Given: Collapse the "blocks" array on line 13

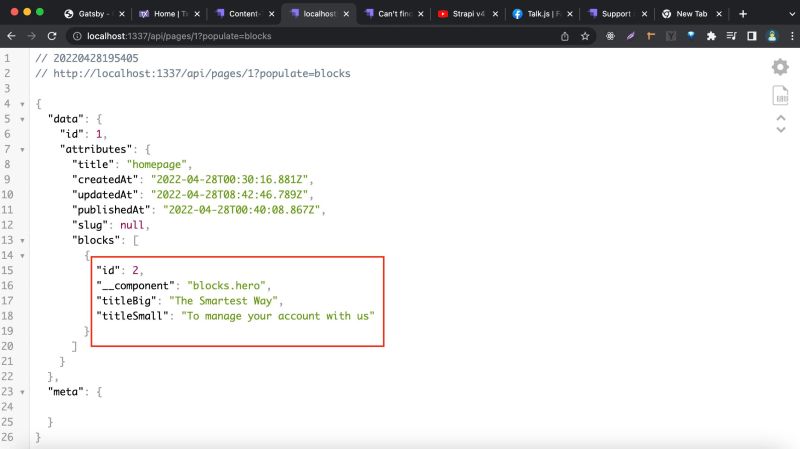Looking at the screenshot, I should pos(22,240).
